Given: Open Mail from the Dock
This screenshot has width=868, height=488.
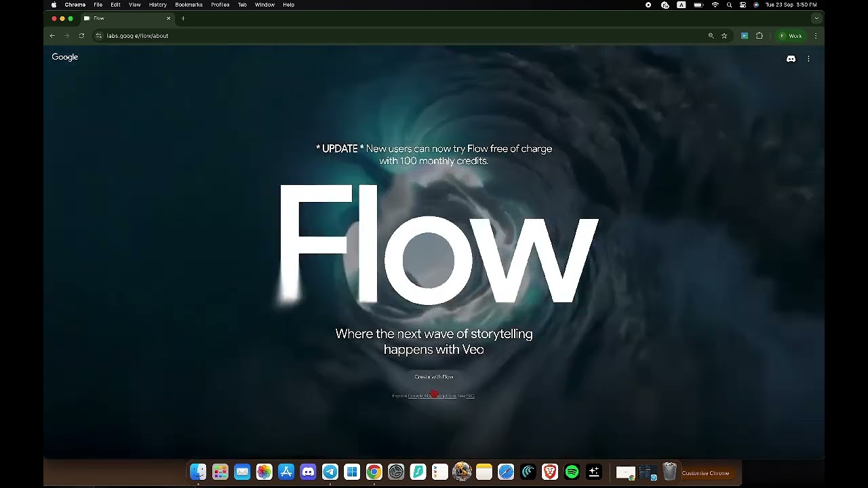Looking at the screenshot, I should pyautogui.click(x=242, y=472).
